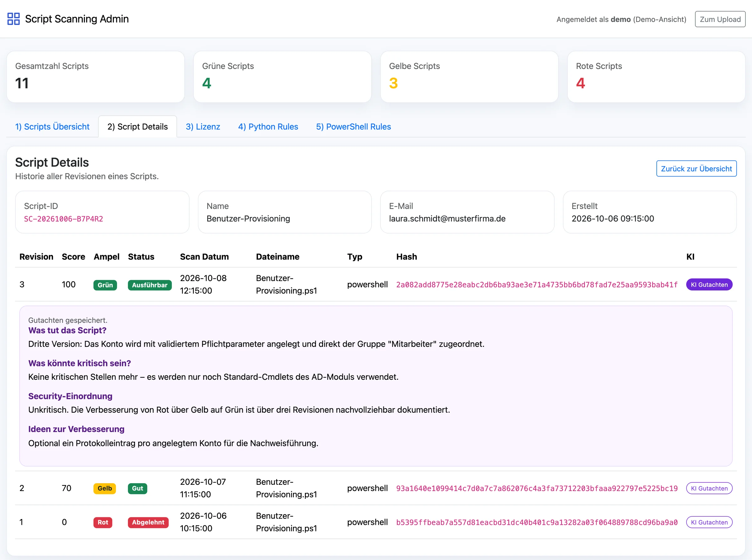This screenshot has height=560, width=752.
Task: Click the Gut status badge
Action: pos(137,489)
